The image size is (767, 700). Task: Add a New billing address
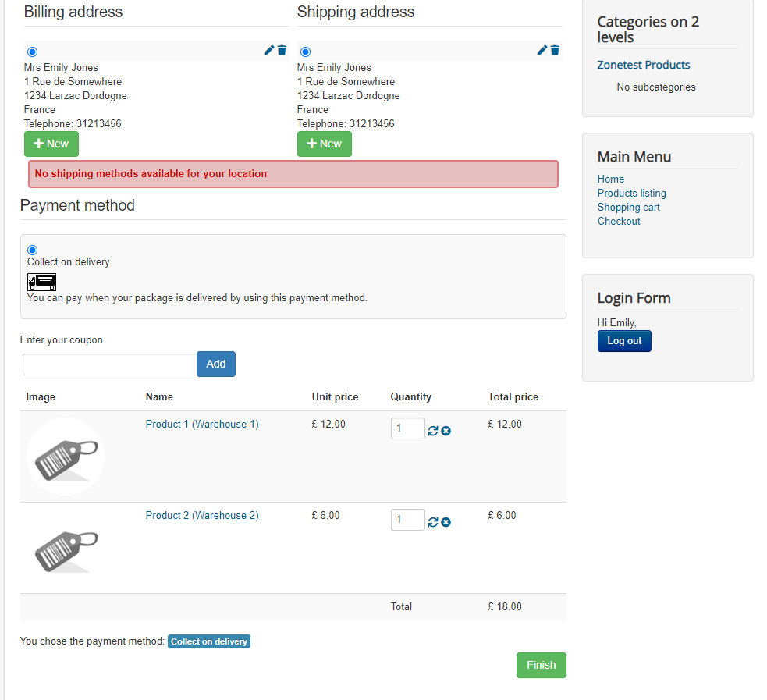(51, 144)
